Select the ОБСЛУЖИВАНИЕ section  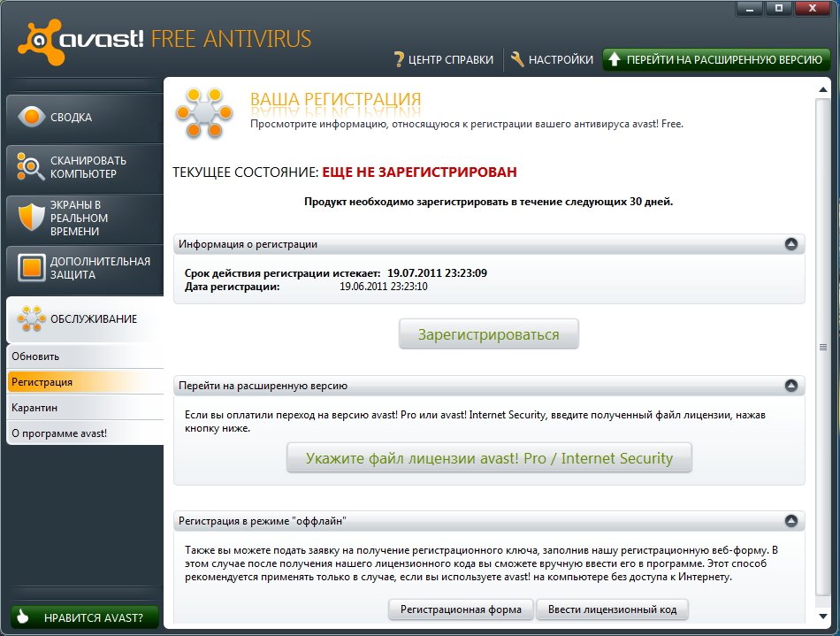pos(85,318)
